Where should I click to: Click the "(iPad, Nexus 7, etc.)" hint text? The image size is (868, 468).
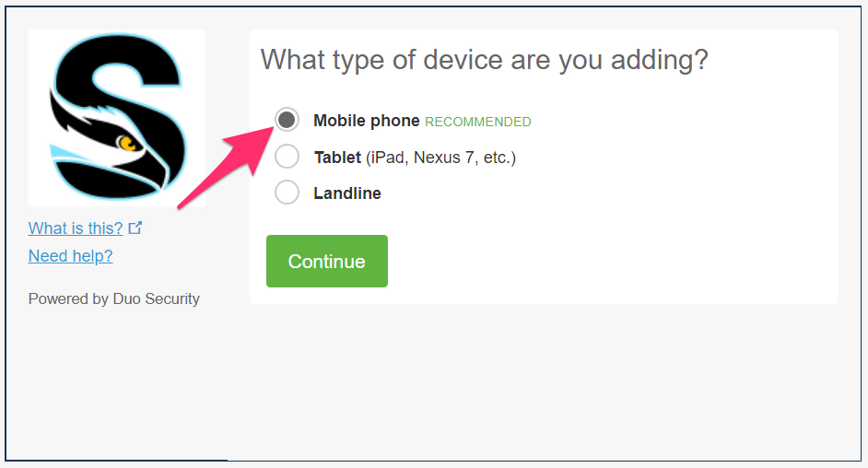point(440,158)
